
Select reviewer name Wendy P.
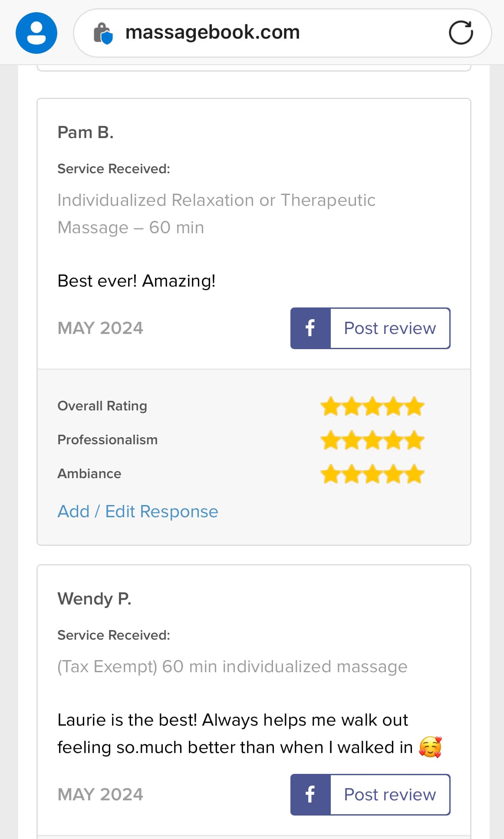pos(94,599)
